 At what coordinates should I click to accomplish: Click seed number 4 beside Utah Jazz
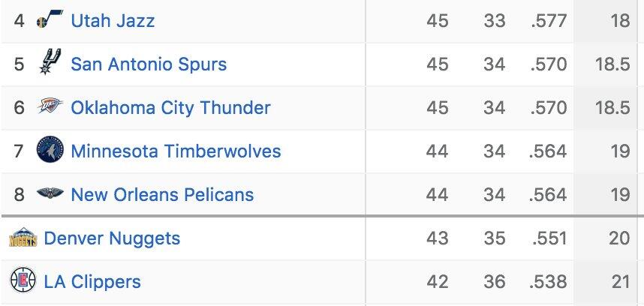[x=19, y=20]
